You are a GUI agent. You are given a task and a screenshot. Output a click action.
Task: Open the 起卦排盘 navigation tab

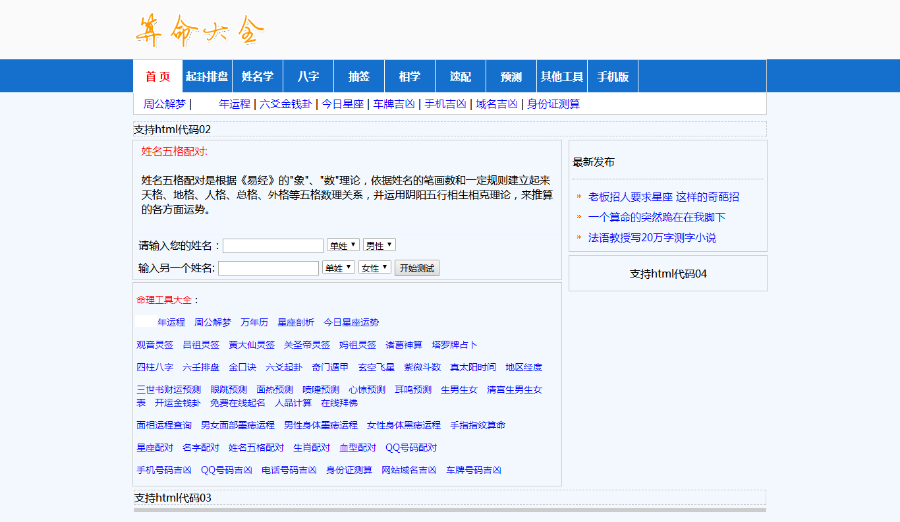click(x=207, y=77)
